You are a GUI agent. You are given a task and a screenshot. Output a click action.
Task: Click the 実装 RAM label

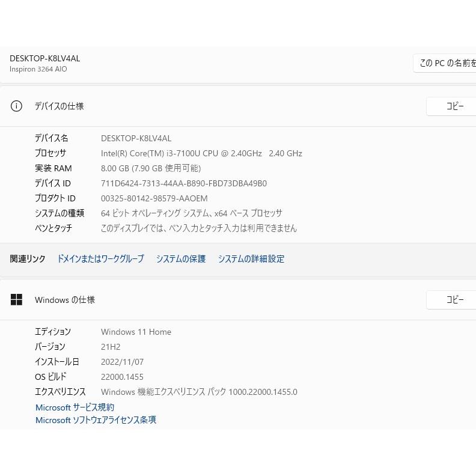tap(53, 168)
